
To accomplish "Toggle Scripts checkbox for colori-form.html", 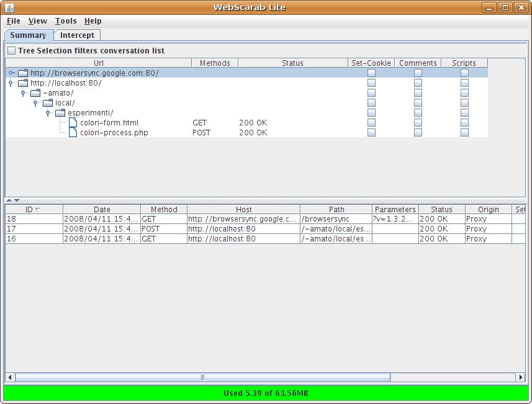I will [x=464, y=122].
